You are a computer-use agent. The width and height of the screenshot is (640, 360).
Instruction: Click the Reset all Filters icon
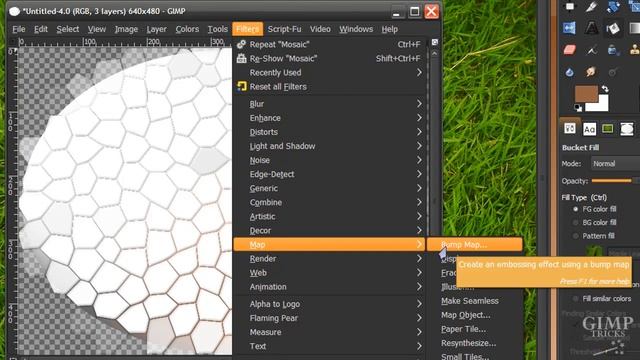point(242,86)
